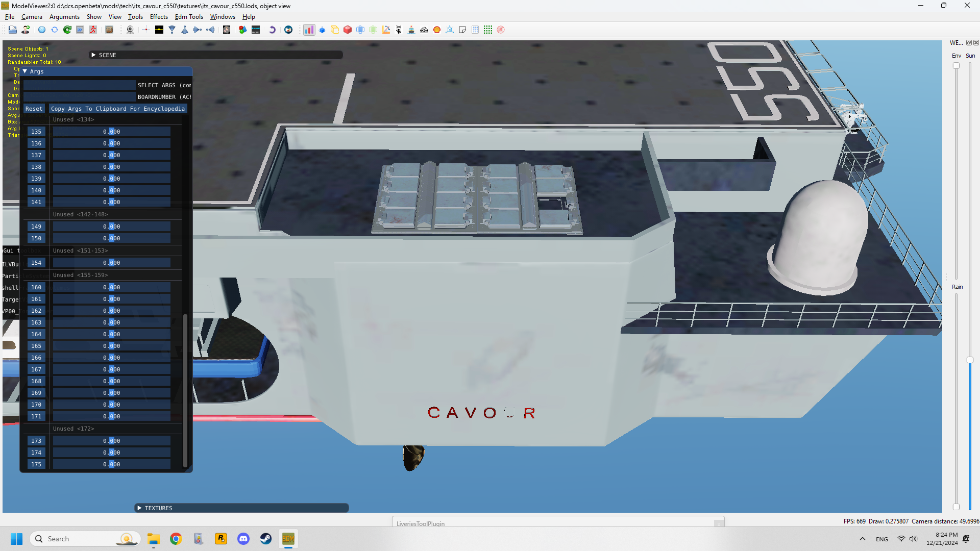
Task: Click the Reset button in Args
Action: tap(34, 109)
